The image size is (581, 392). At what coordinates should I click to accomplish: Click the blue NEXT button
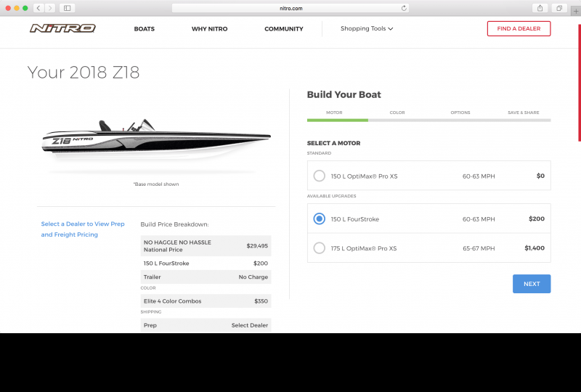tap(532, 284)
